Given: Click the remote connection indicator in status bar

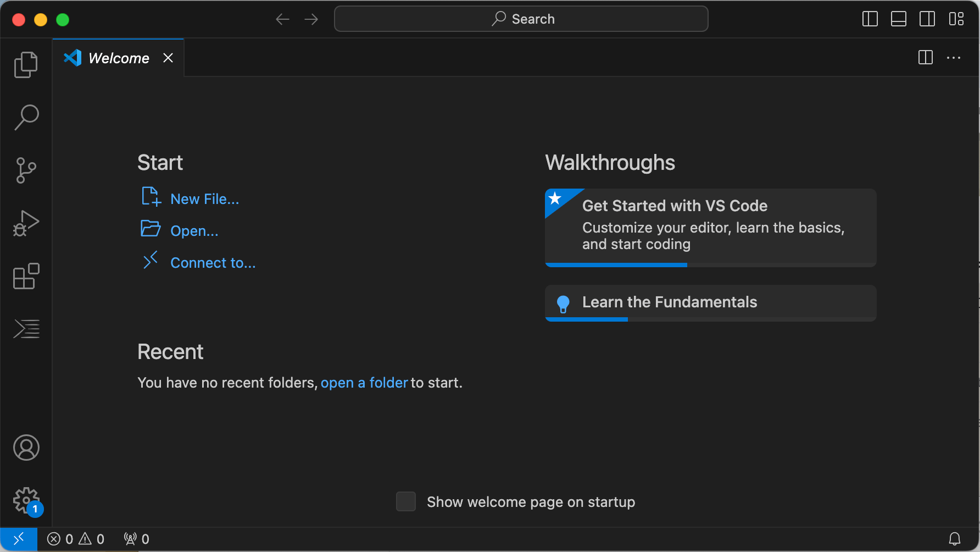Looking at the screenshot, I should click(19, 539).
